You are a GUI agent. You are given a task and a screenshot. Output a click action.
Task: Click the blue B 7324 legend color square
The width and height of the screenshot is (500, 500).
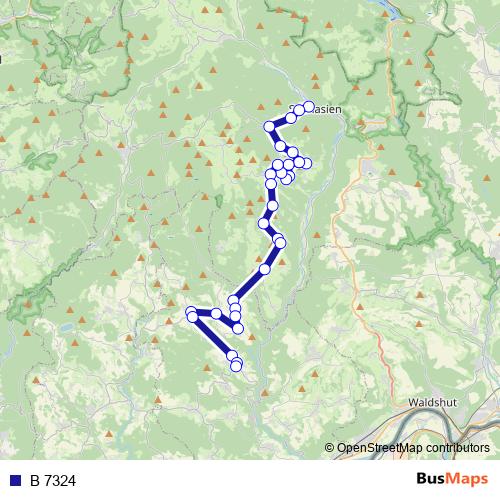[15, 480]
